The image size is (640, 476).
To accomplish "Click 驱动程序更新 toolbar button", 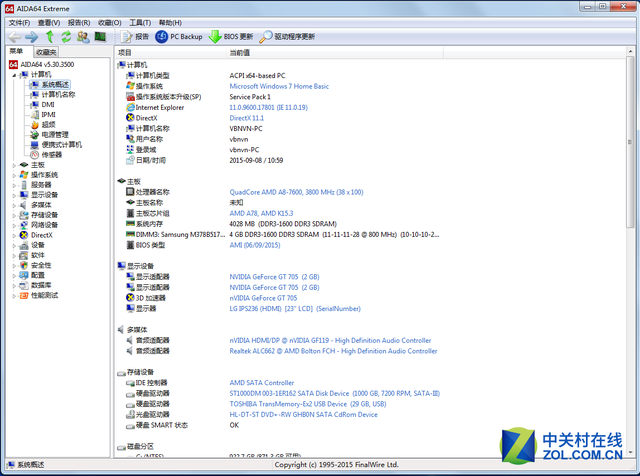I will pos(287,37).
